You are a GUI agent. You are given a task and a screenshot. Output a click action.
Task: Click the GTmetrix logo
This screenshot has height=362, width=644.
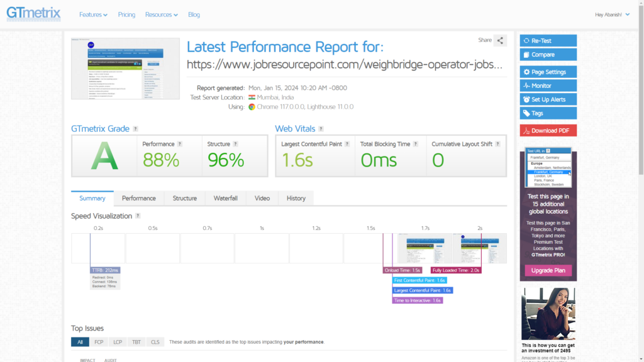[x=33, y=14]
